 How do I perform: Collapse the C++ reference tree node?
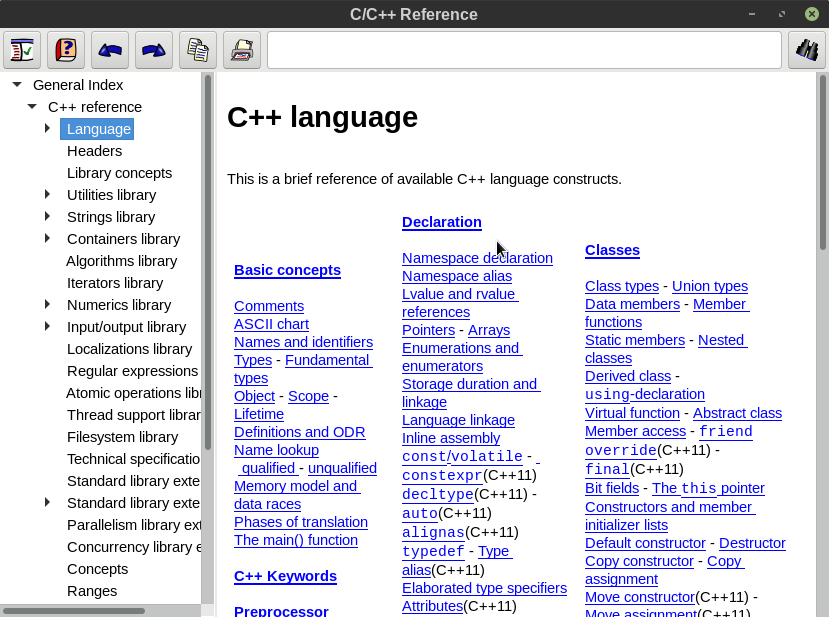tap(32, 107)
